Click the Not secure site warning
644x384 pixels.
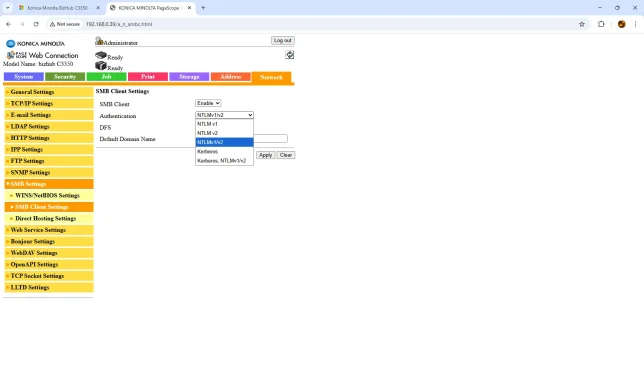coord(65,24)
